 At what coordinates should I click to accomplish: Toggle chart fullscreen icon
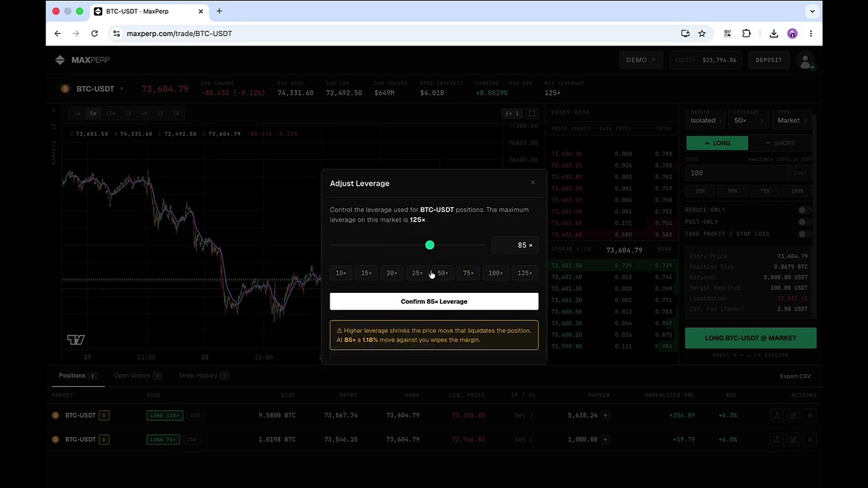[x=532, y=113]
